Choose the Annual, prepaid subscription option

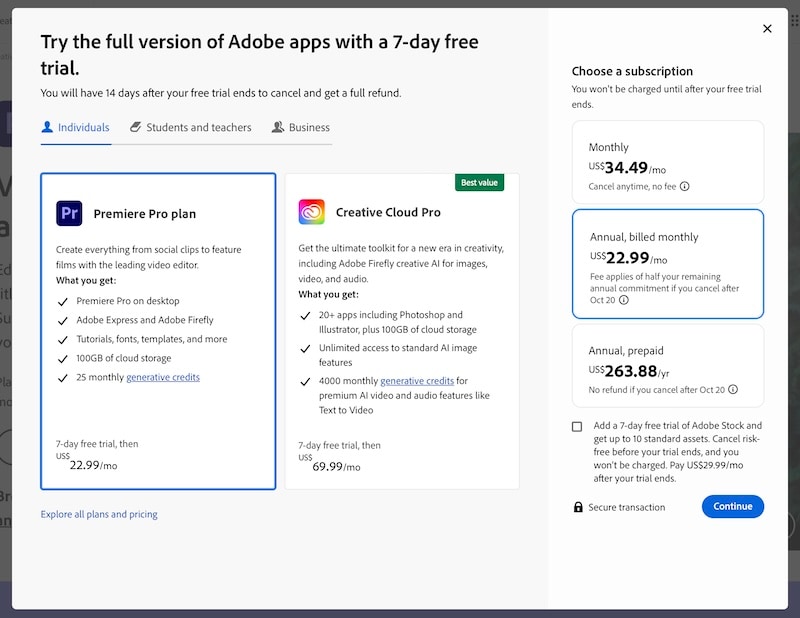point(667,365)
